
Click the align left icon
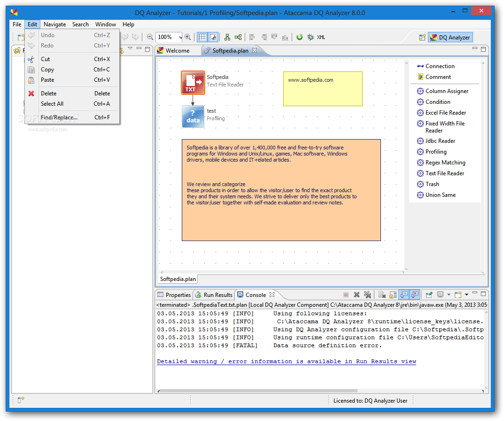(252, 37)
